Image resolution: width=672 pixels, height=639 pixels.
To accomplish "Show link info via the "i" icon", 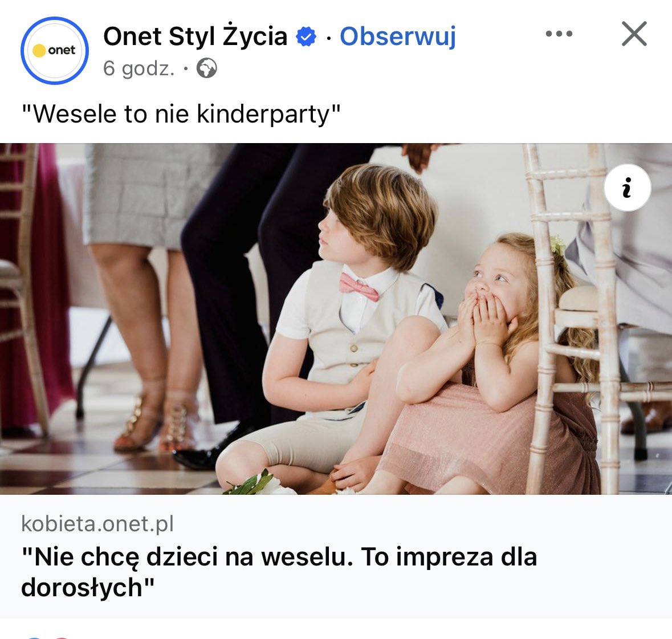I will point(628,188).
